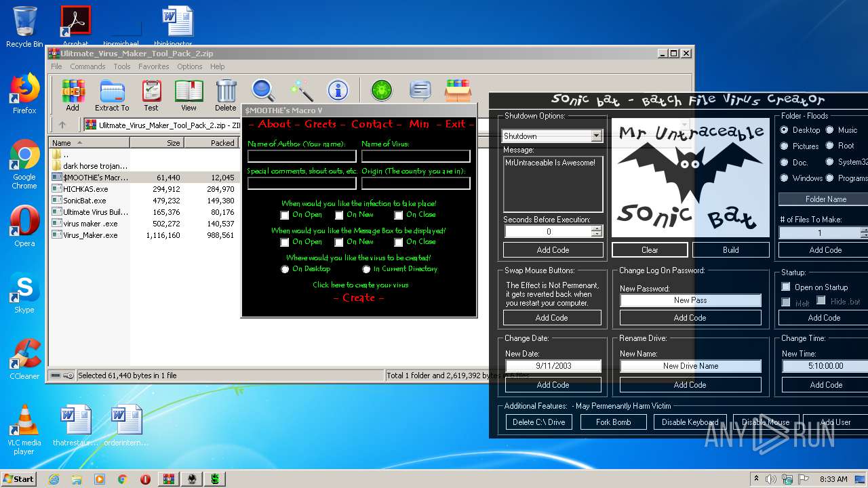Click the Delete trash can toolbar icon
Screen dimensions: 868x488
coord(226,95)
